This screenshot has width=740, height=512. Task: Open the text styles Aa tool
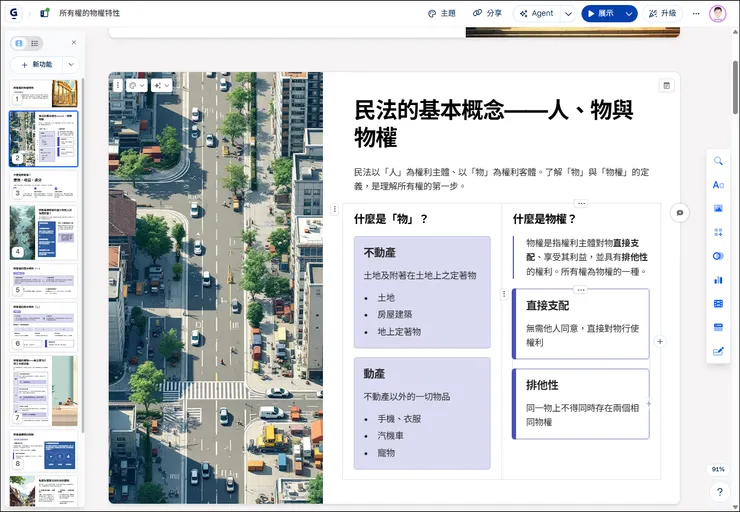pos(718,185)
